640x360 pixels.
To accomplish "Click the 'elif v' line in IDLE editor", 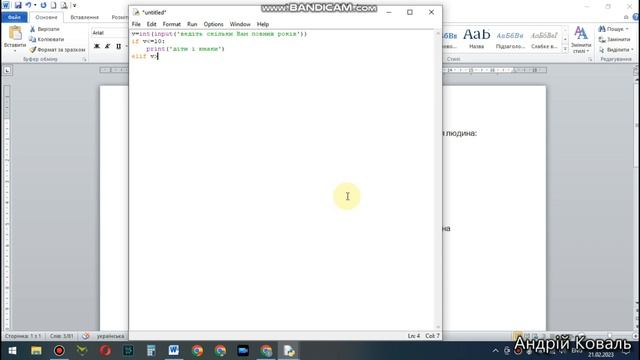I will tap(144, 56).
